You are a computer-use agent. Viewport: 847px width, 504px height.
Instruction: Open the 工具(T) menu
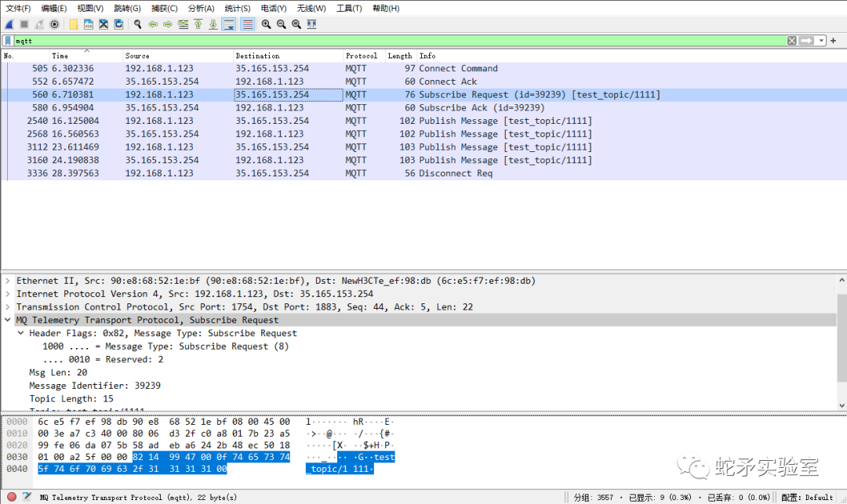tap(349, 8)
